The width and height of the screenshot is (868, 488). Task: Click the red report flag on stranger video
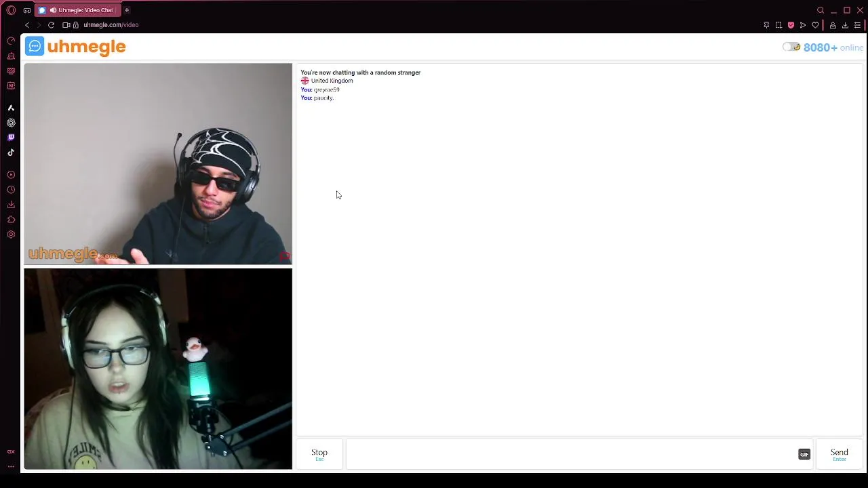(284, 256)
